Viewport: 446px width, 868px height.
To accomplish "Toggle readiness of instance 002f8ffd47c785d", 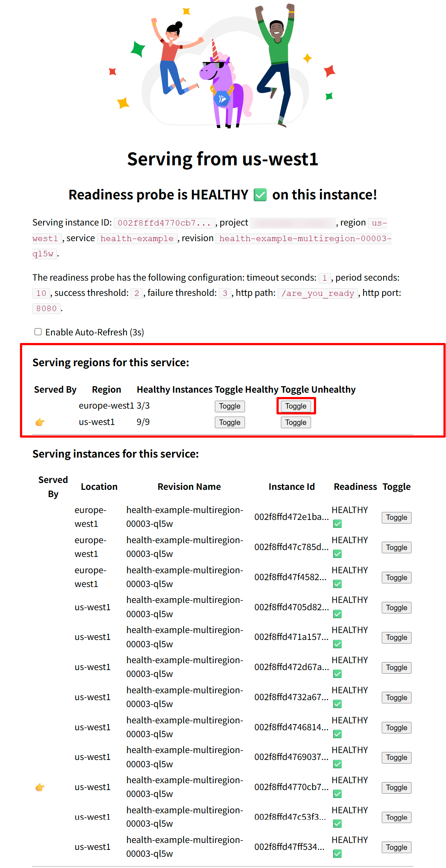I will coord(396,547).
